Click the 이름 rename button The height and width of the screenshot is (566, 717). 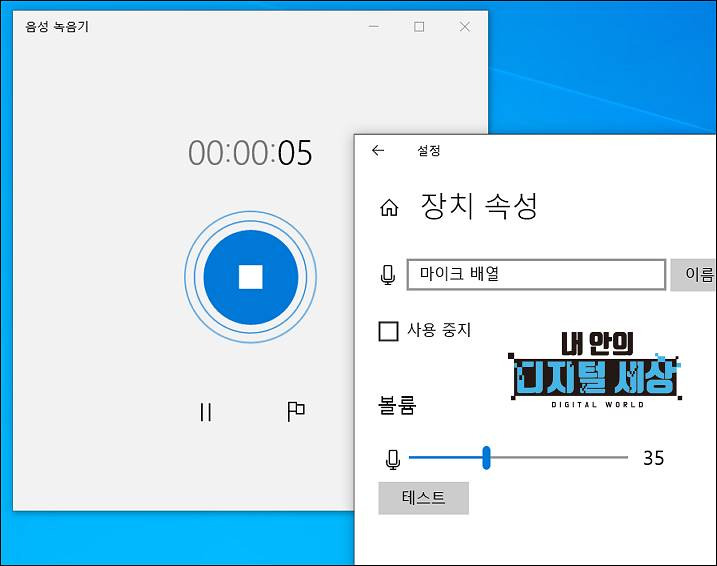693,274
